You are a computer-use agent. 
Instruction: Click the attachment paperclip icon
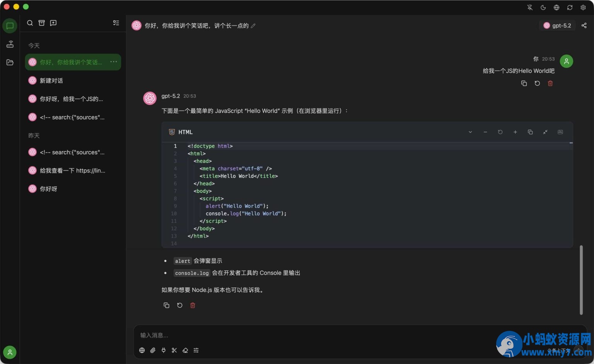click(153, 350)
